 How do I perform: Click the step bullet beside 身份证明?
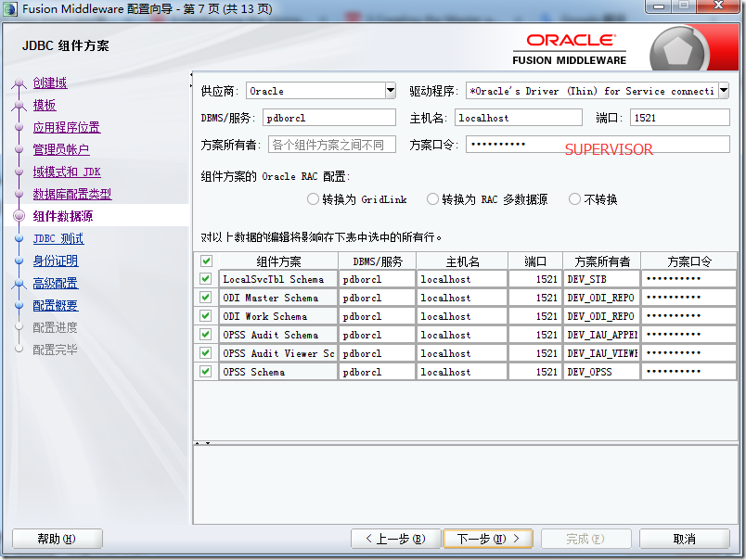19,261
